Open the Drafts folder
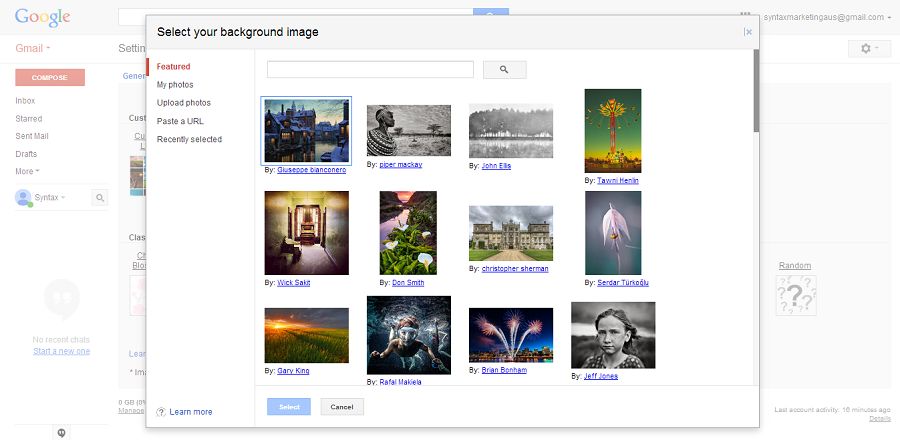Image resolution: width=900 pixels, height=440 pixels. (x=26, y=154)
